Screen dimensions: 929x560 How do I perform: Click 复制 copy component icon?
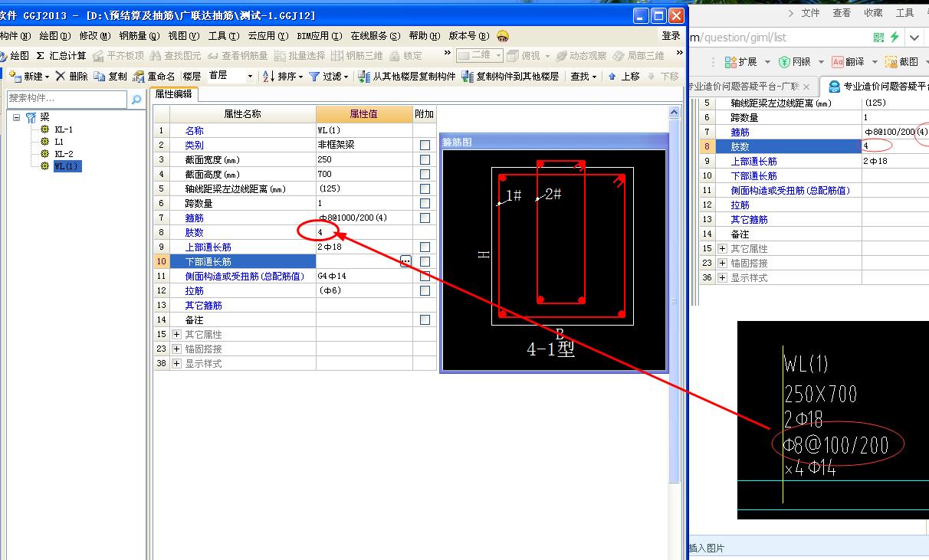point(110,77)
